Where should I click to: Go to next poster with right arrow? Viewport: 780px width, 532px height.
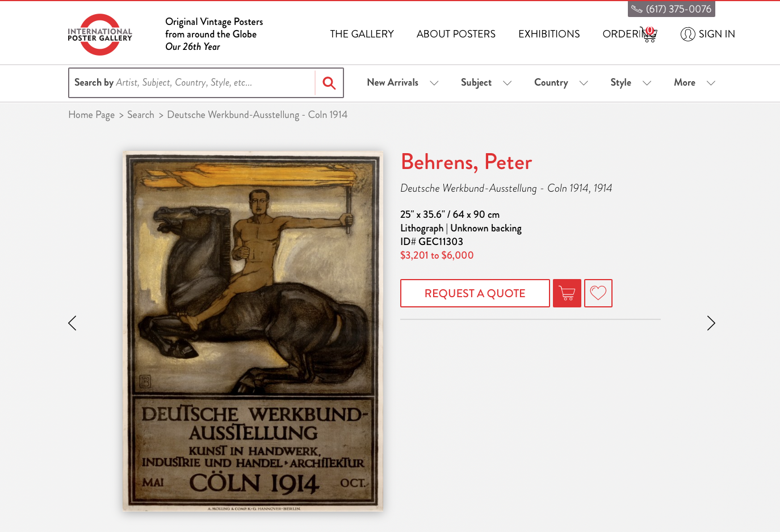click(711, 323)
